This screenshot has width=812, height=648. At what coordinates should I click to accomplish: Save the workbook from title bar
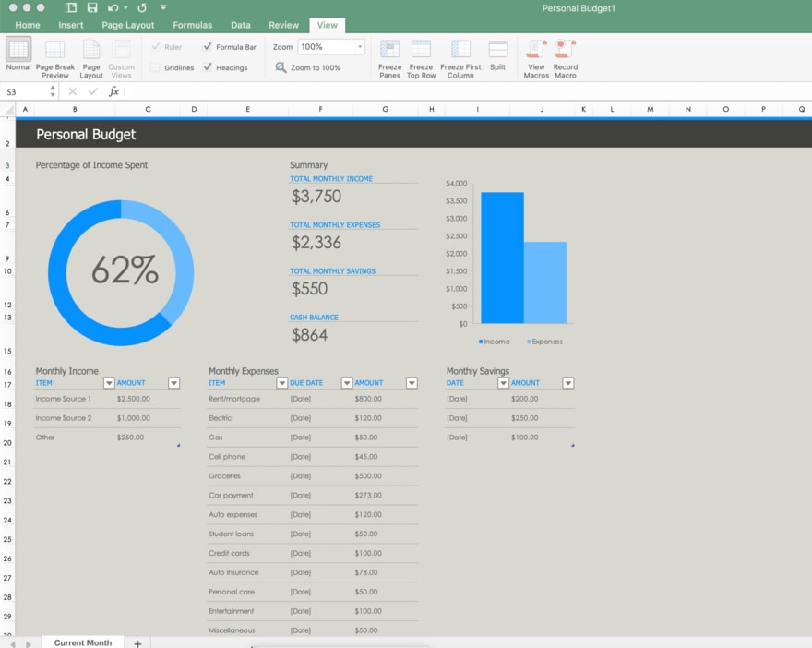coord(92,7)
